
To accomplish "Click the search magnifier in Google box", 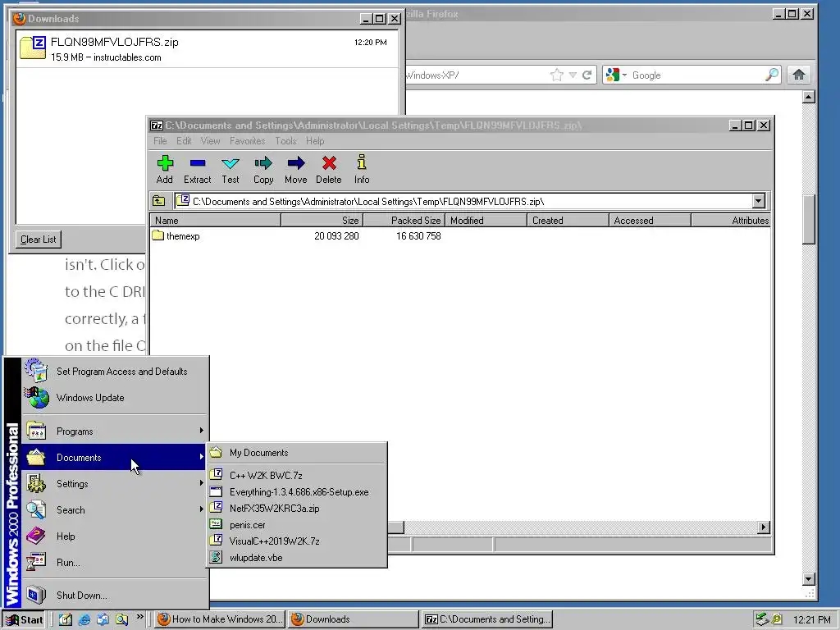I will [x=771, y=75].
